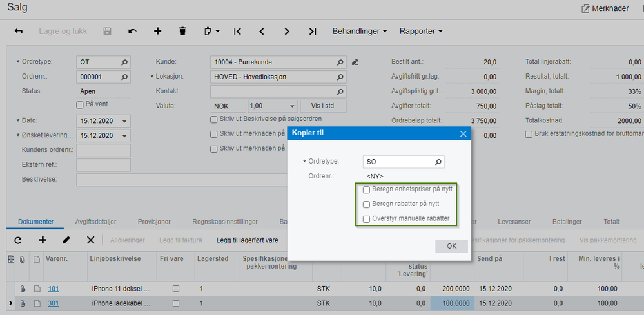
Task: Open item link 101 in grid
Action: (x=54, y=289)
